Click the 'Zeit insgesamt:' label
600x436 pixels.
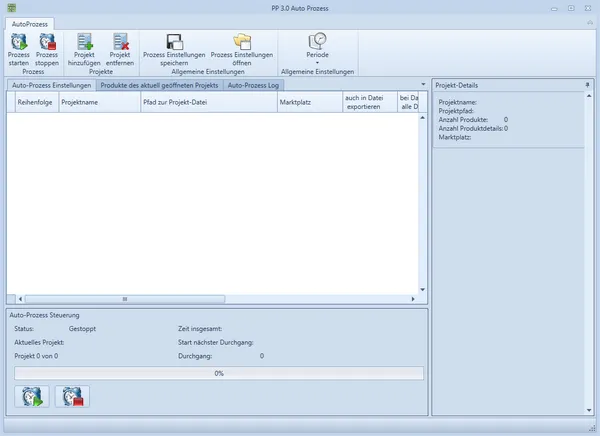coord(200,329)
